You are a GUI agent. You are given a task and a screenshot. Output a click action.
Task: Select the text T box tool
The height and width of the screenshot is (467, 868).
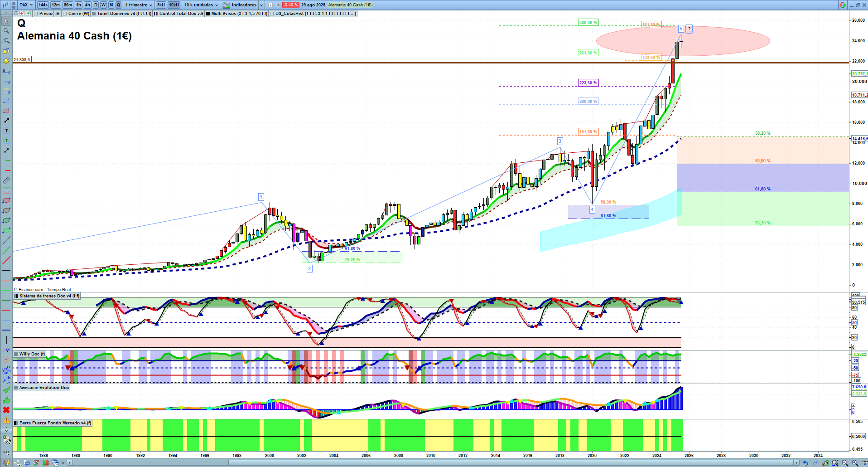click(6, 131)
